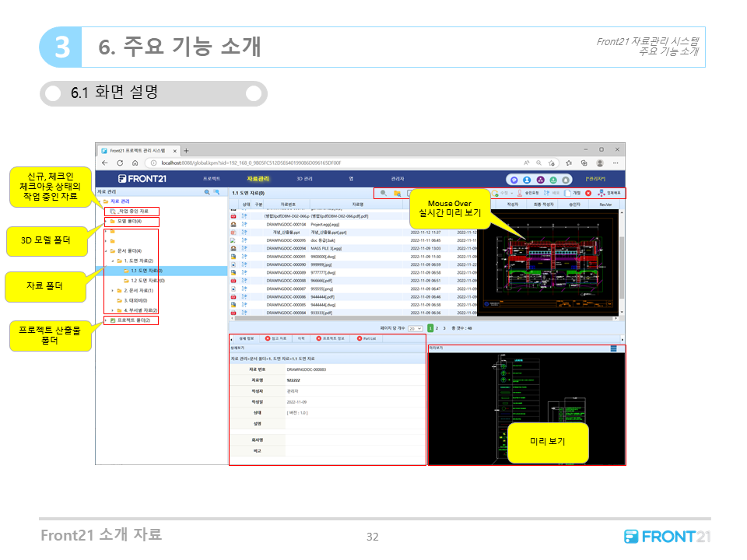The height and width of the screenshot is (560, 747).
Task: Collapse the 1. 도면 자료(2) tree node
Action: tap(113, 261)
